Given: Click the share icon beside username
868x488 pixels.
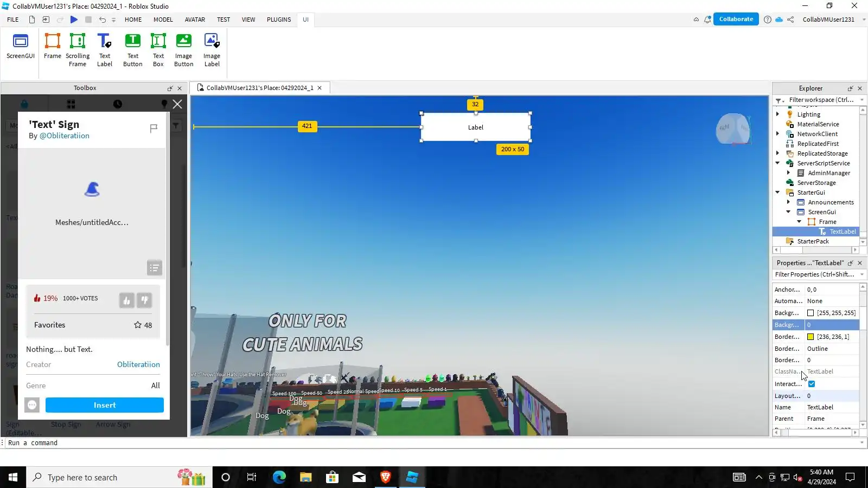Looking at the screenshot, I should point(791,20).
